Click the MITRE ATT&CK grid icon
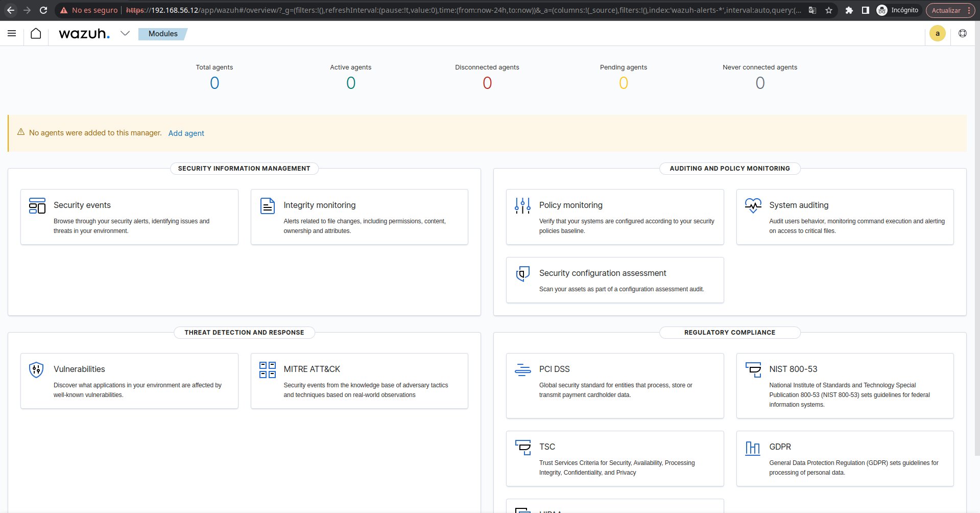Screen dimensions: 980x513 (268, 369)
